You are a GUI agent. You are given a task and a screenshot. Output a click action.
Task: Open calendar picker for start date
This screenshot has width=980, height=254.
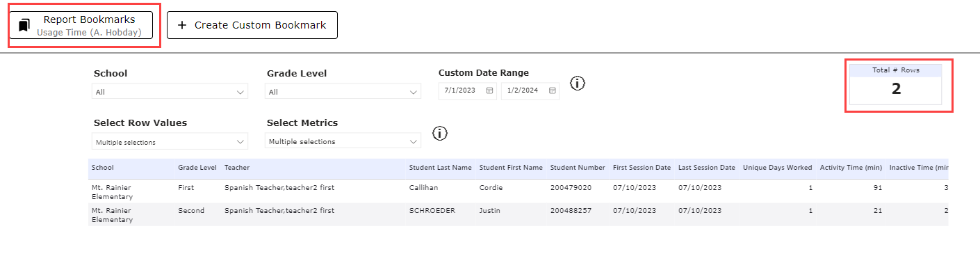click(489, 90)
